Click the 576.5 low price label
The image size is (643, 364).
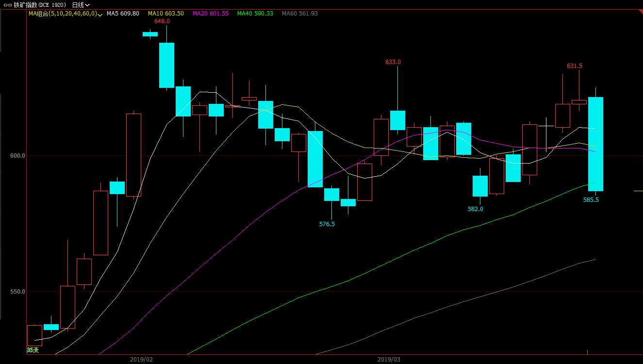pyautogui.click(x=327, y=224)
